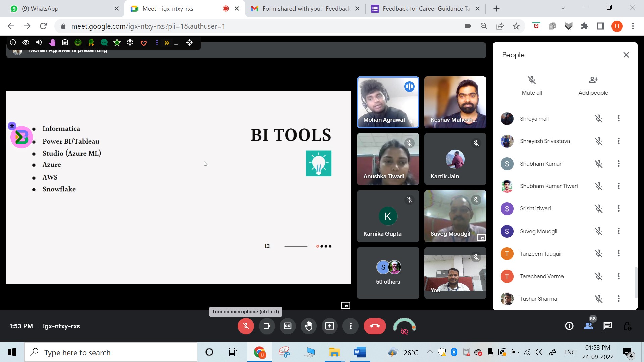Viewport: 644px width, 362px height.
Task: Open more options for Tanzeem Tauquir
Action: click(x=619, y=253)
